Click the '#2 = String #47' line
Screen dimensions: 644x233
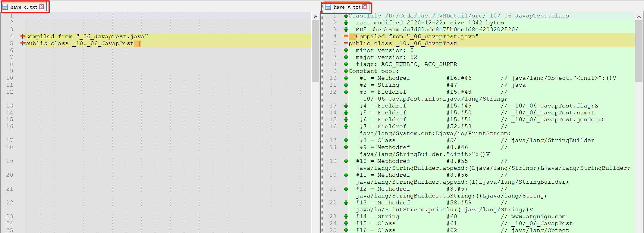(442, 85)
